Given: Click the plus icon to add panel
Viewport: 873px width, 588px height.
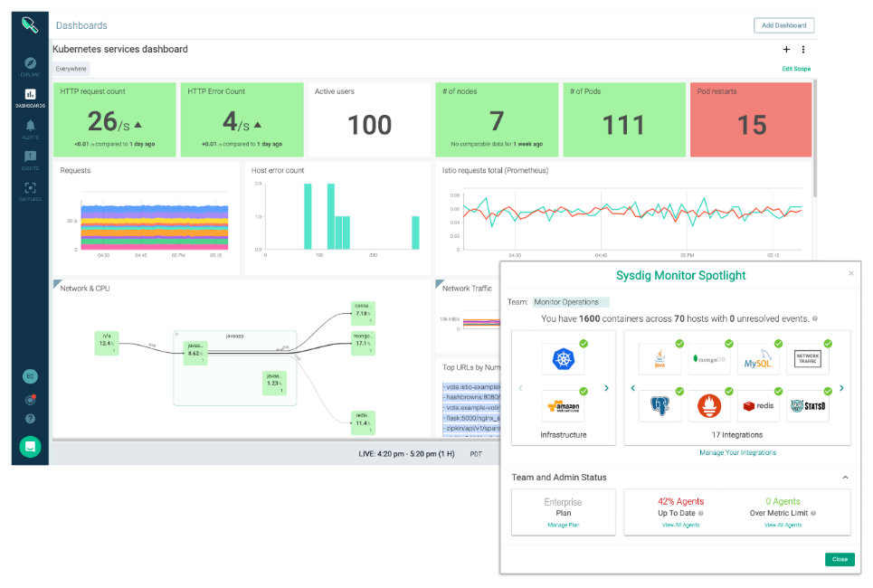Looking at the screenshot, I should 786,50.
